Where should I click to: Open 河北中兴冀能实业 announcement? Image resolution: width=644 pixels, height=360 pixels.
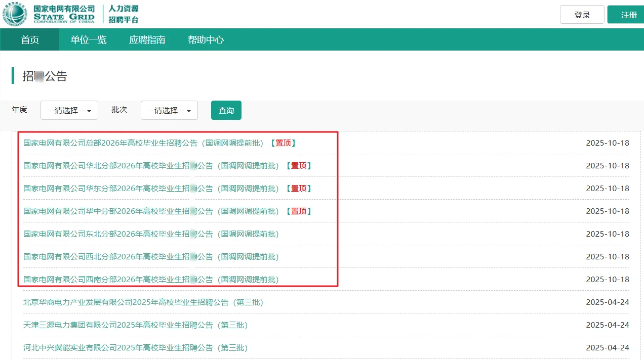click(136, 348)
